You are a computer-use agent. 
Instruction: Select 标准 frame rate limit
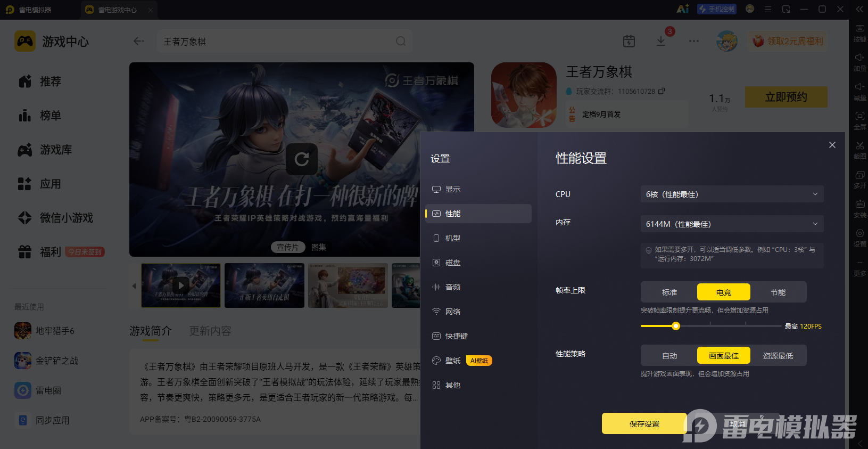tap(669, 292)
